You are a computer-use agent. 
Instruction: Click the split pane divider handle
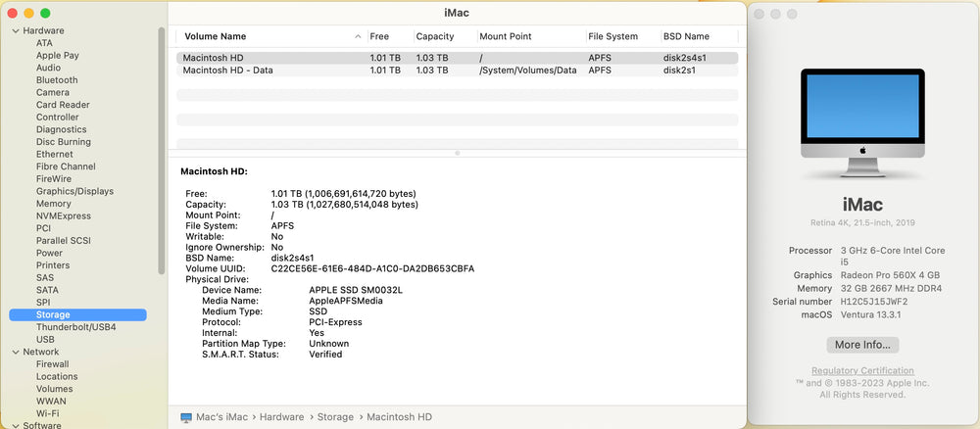(457, 153)
